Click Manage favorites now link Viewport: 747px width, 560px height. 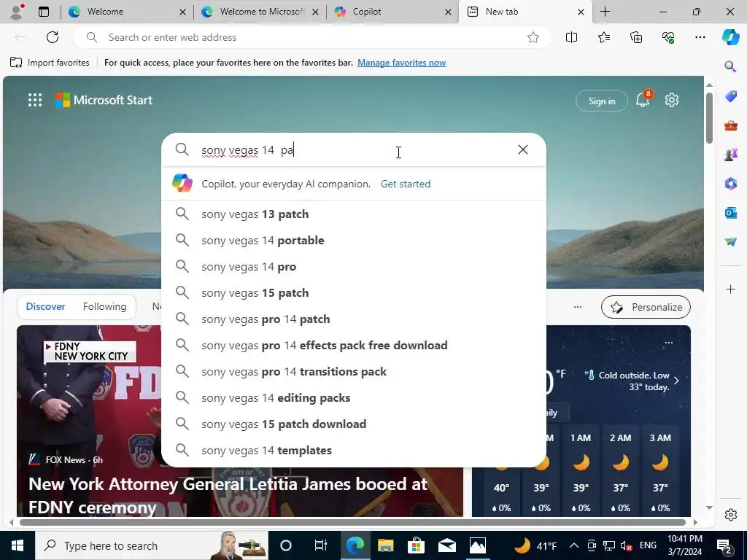click(x=401, y=63)
